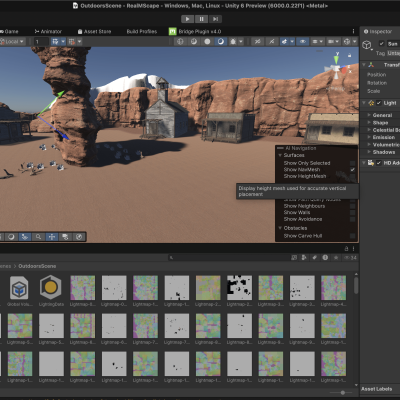This screenshot has width=400, height=400.
Task: Click the orientation gizmo's green Y axis cone
Action: pos(337,59)
